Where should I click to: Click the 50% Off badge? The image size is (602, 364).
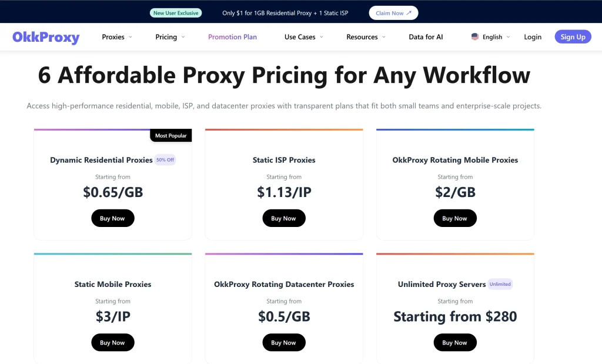165,159
